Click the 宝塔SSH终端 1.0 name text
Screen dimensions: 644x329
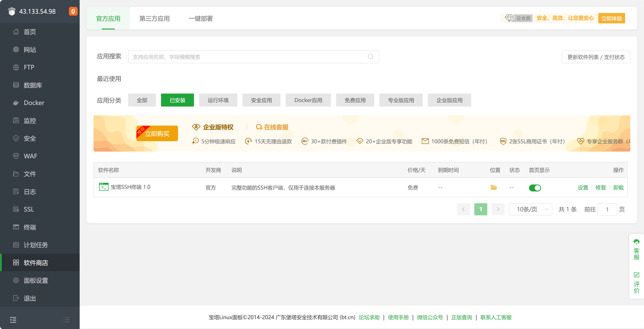tap(131, 187)
